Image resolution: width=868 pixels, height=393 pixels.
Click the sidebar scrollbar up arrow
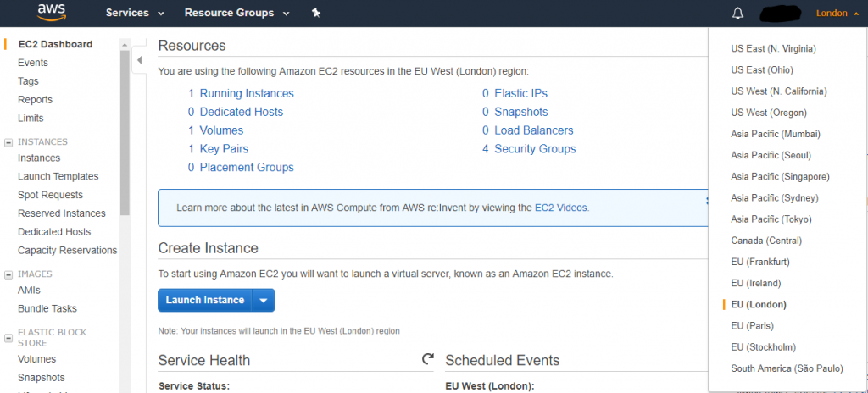[125, 44]
